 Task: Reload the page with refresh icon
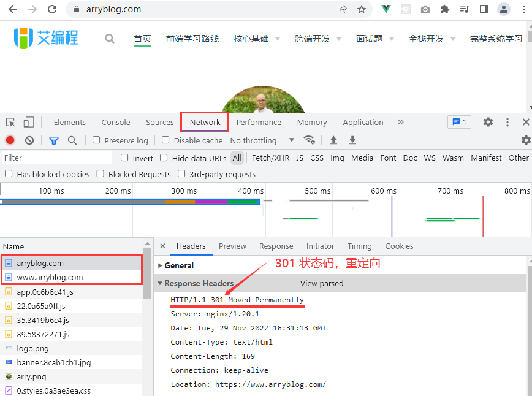point(52,9)
